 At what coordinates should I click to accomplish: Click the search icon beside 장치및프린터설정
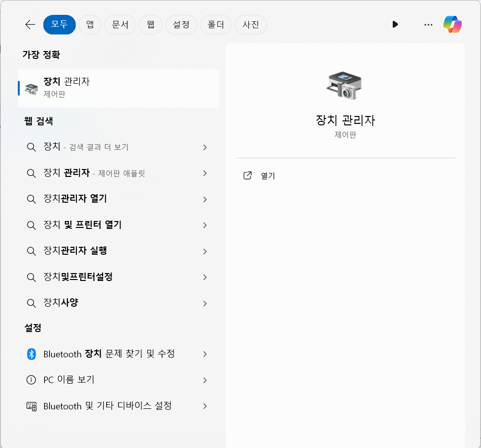coord(31,277)
